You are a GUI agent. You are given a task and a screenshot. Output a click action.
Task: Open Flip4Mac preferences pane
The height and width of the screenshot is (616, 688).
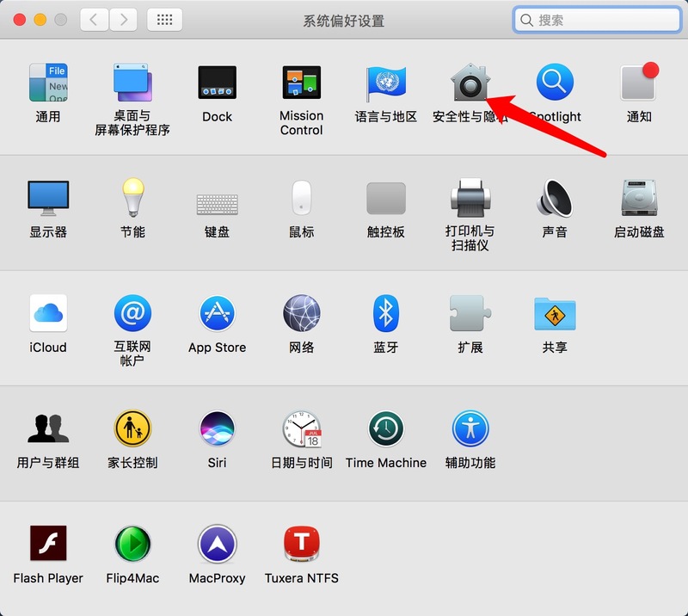click(x=132, y=544)
